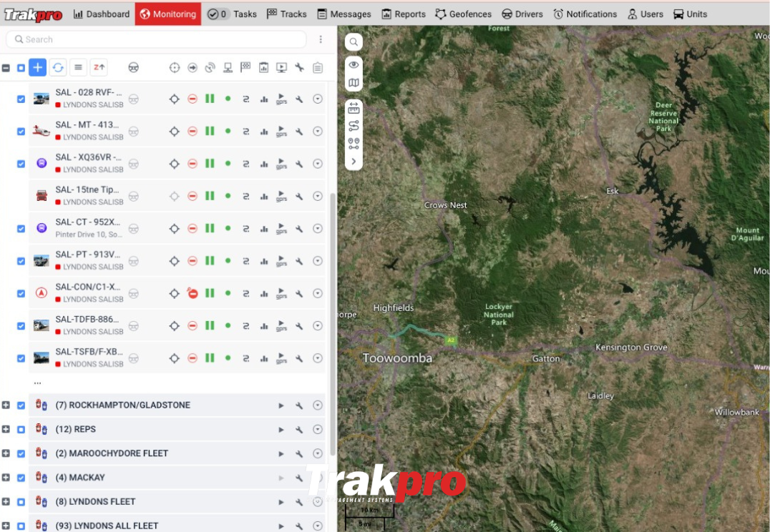Image resolution: width=770 pixels, height=532 pixels.
Task: Expand the (12) REPS group
Action: (6, 429)
